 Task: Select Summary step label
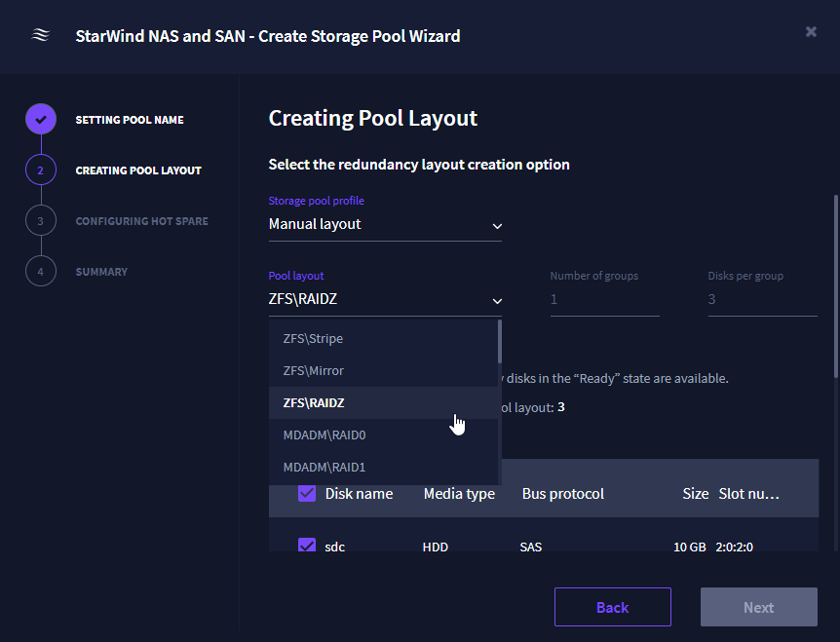pos(101,272)
